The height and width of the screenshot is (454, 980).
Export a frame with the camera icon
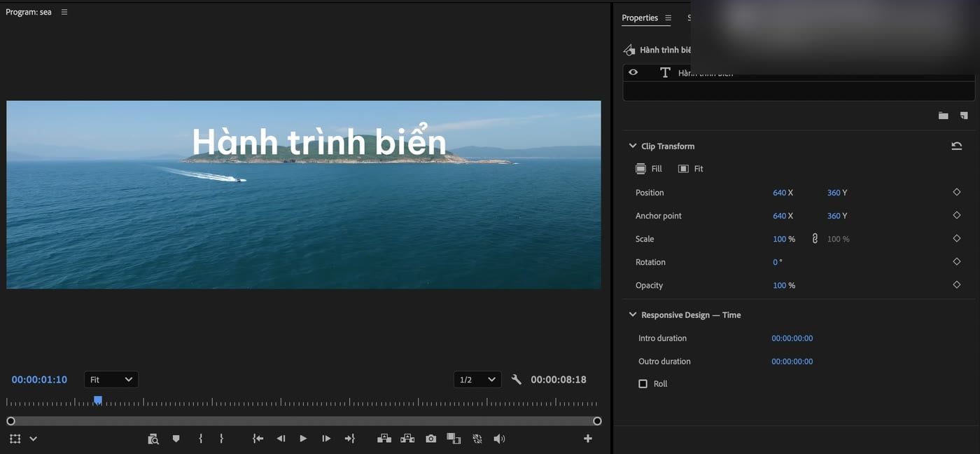coord(430,439)
